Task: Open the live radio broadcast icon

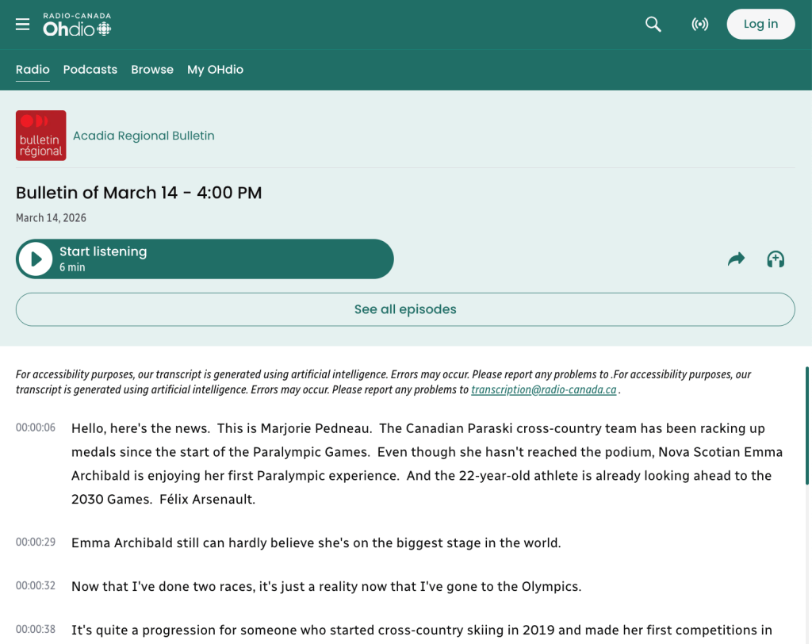Action: pyautogui.click(x=699, y=25)
